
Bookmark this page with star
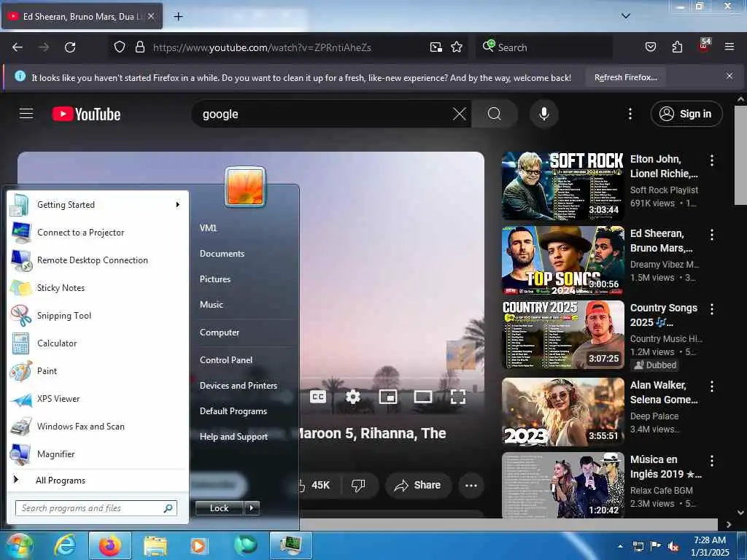click(x=457, y=47)
